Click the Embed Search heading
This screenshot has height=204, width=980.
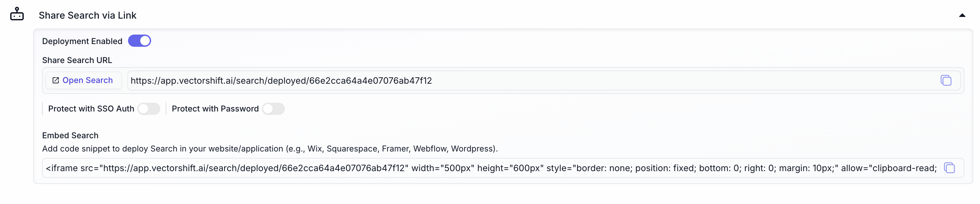point(70,136)
